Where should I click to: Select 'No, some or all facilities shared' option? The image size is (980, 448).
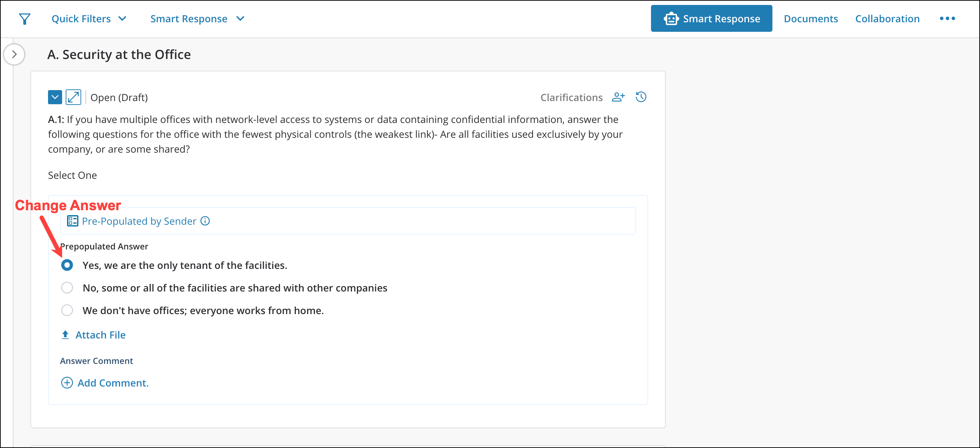pos(67,288)
